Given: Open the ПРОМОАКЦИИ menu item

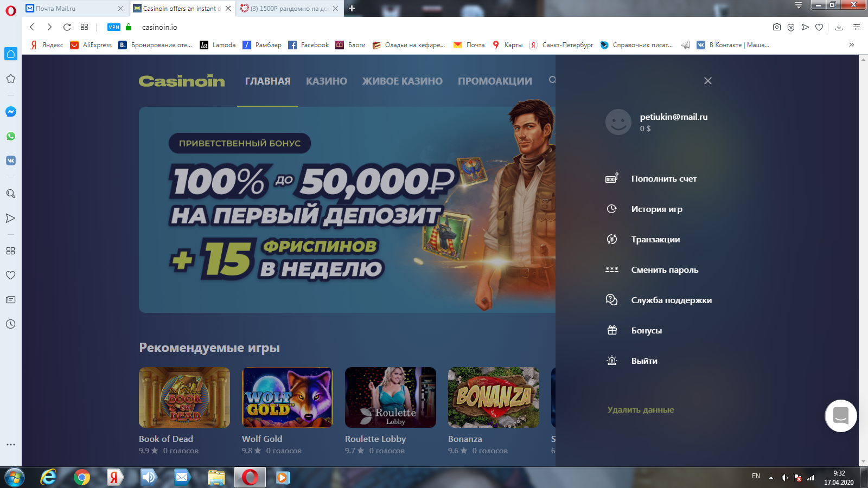Looking at the screenshot, I should [x=495, y=81].
